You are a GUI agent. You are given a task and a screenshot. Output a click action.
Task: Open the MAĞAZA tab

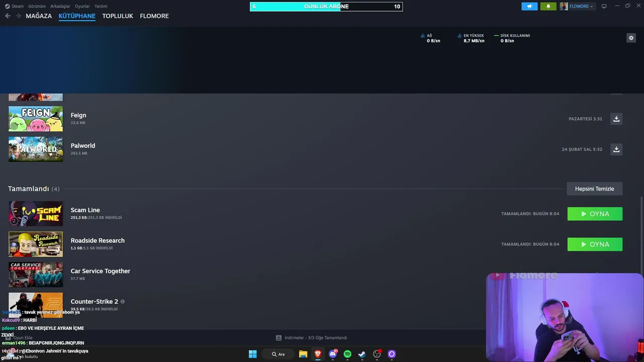tap(39, 16)
